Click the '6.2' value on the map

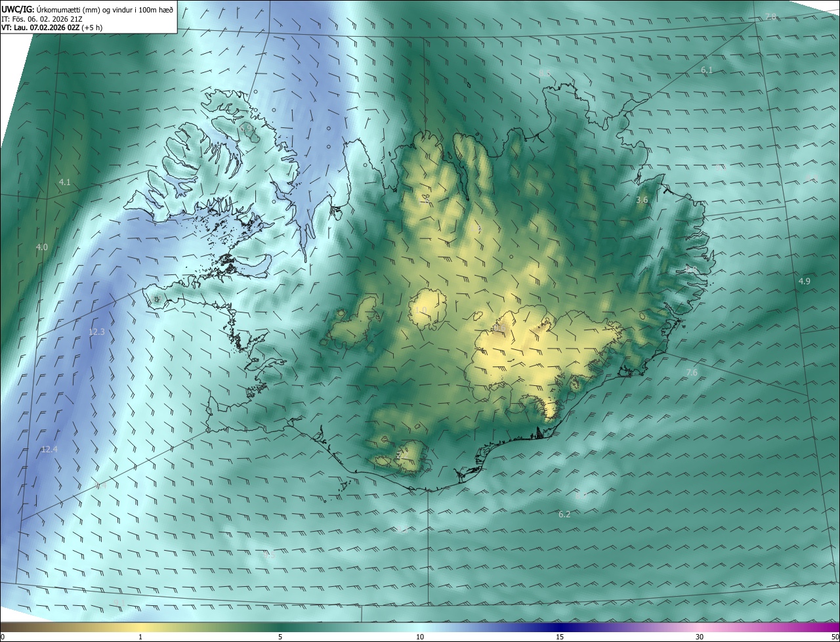click(x=564, y=514)
